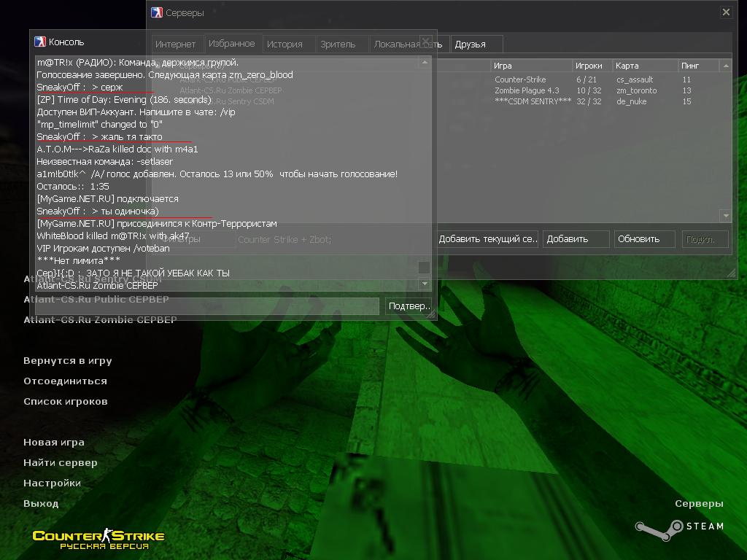
Task: Click console line '***Нет лимита***'
Action: 78,260
